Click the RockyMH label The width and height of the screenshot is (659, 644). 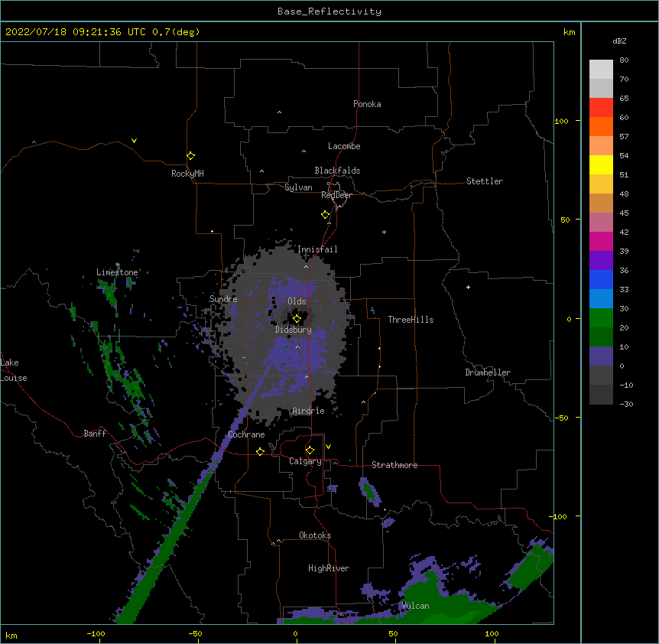[x=187, y=174]
